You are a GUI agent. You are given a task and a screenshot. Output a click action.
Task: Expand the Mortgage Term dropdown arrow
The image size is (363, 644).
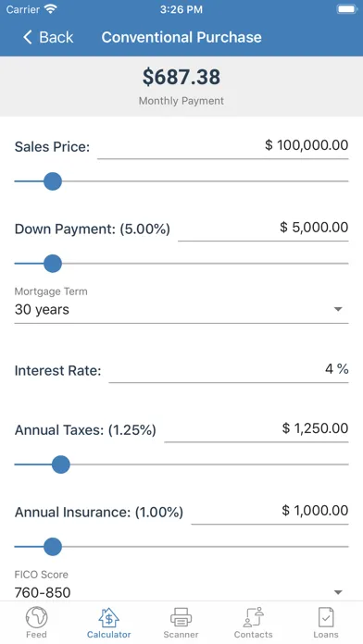coord(338,309)
